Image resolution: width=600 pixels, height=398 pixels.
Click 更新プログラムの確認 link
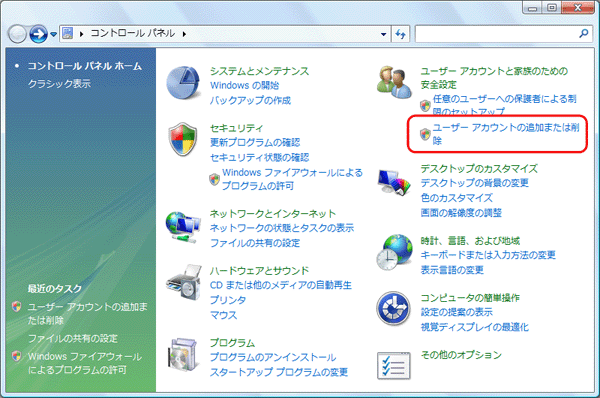coord(255,142)
